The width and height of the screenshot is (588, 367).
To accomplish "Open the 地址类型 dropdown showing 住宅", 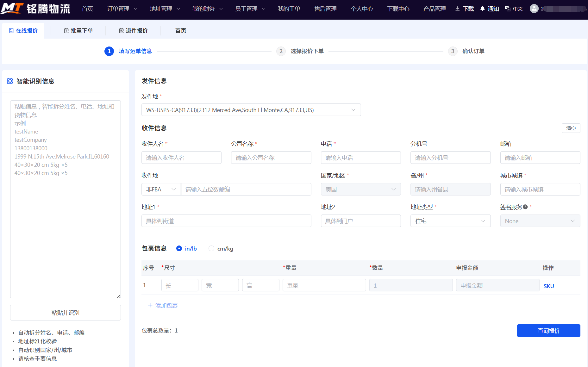I will 450,221.
